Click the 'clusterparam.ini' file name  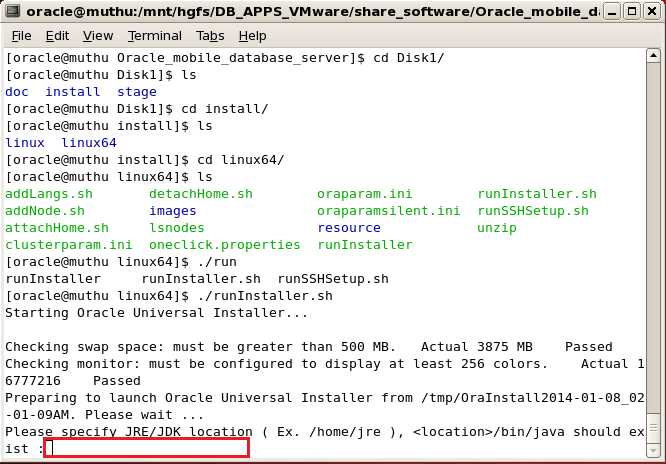pos(69,245)
